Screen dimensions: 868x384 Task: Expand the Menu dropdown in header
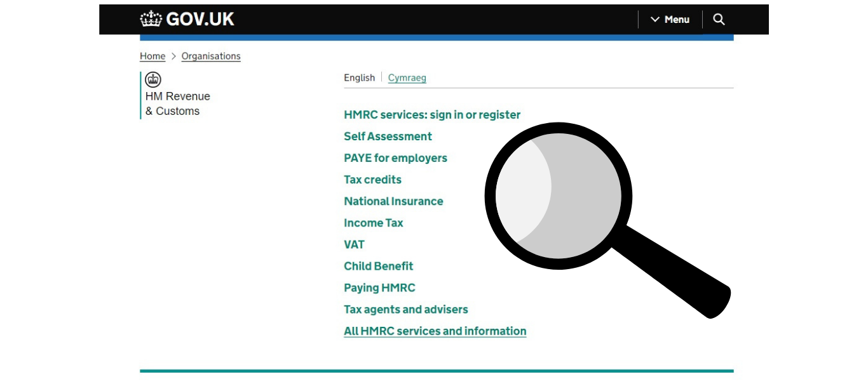click(x=670, y=20)
